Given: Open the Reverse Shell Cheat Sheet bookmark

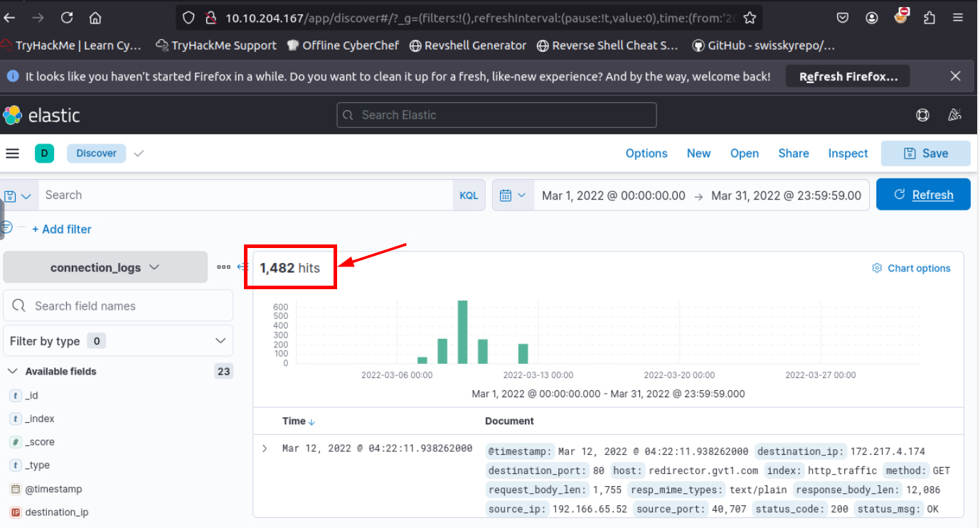Looking at the screenshot, I should 607,45.
